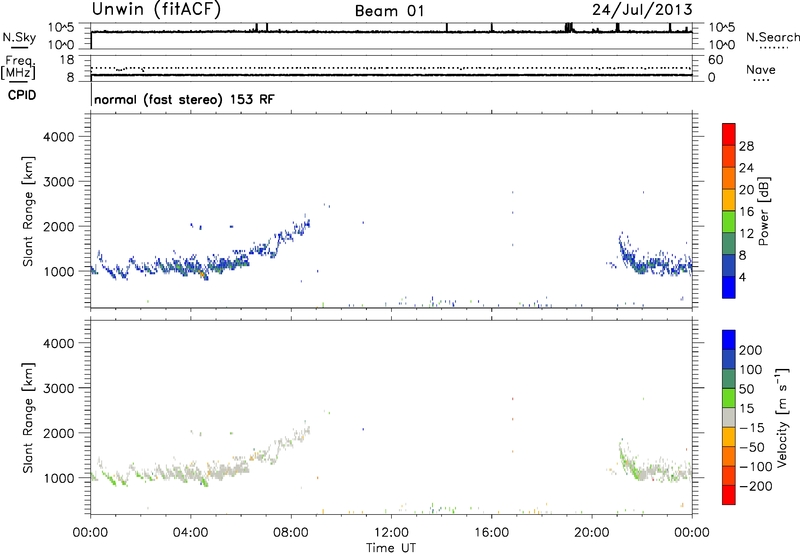Click the 'Freq. [MHz]' axis label
The height and width of the screenshot is (554, 800).
pyautogui.click(x=18, y=67)
